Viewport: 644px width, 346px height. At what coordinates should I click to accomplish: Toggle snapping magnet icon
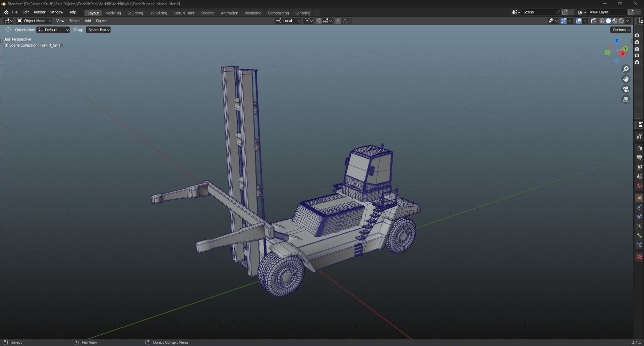(x=318, y=21)
